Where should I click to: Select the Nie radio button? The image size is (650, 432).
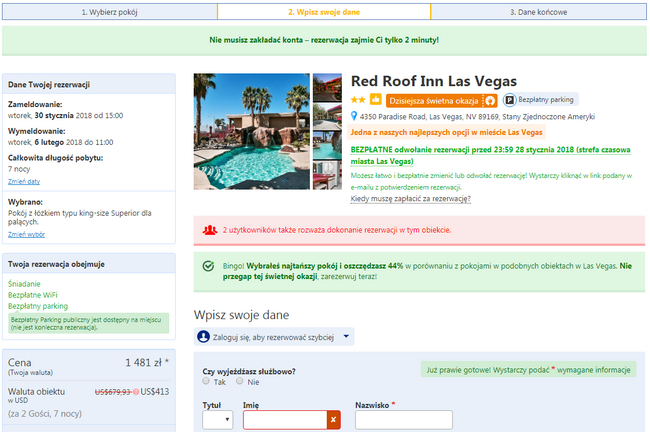point(239,381)
